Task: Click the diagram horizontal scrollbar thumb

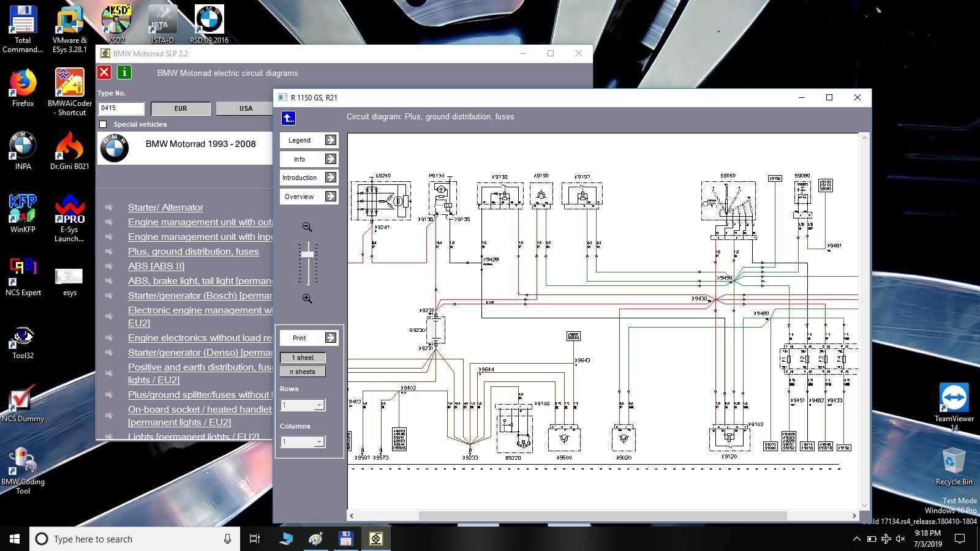Action: pyautogui.click(x=602, y=515)
